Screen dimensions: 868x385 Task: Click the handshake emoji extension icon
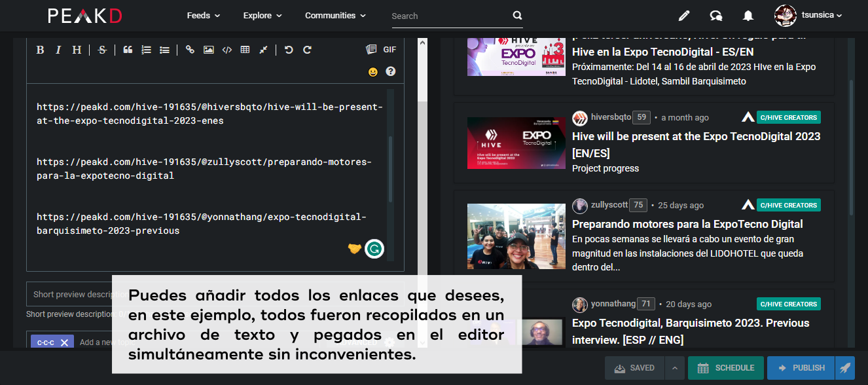point(355,249)
